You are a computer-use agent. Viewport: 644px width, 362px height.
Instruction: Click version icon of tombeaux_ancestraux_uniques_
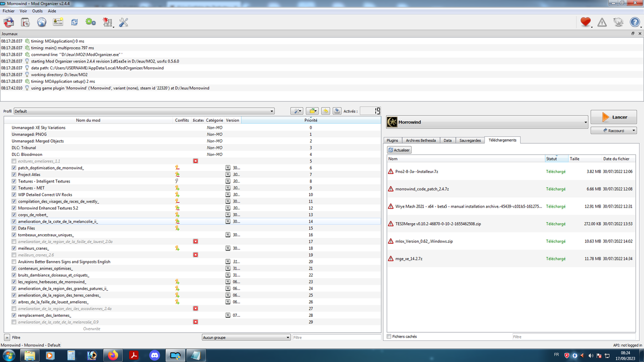(227, 235)
